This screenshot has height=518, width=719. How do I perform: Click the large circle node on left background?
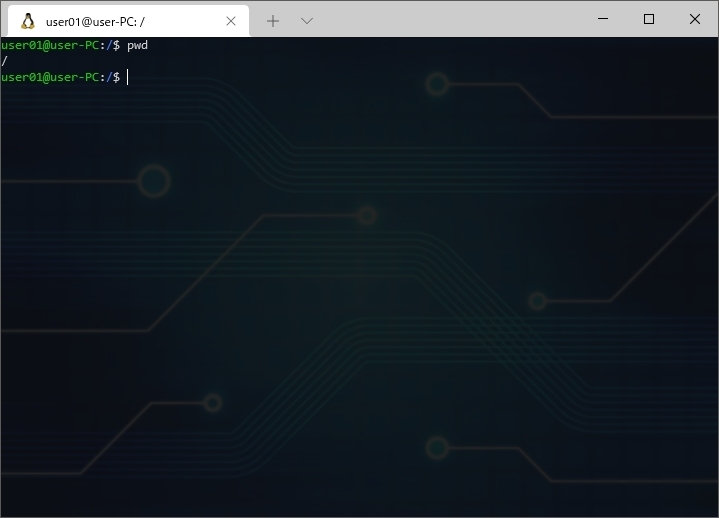(x=153, y=181)
